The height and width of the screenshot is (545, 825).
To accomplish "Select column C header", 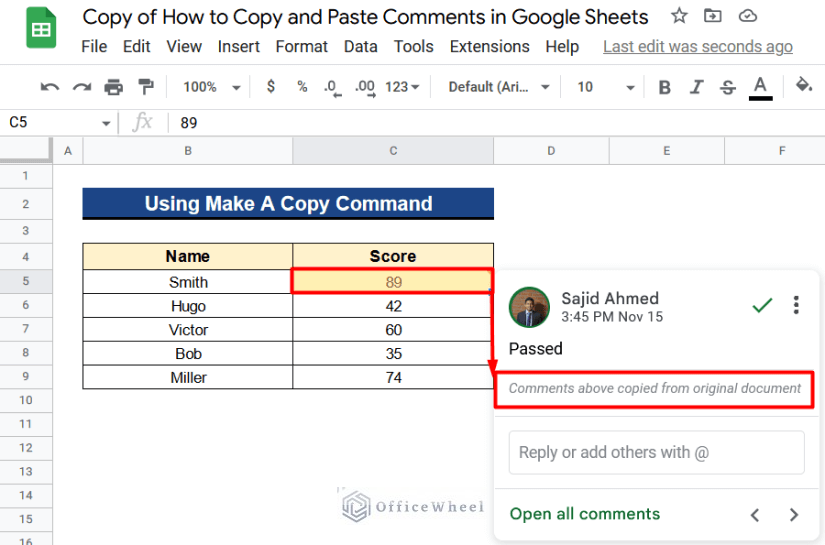I will click(x=393, y=151).
